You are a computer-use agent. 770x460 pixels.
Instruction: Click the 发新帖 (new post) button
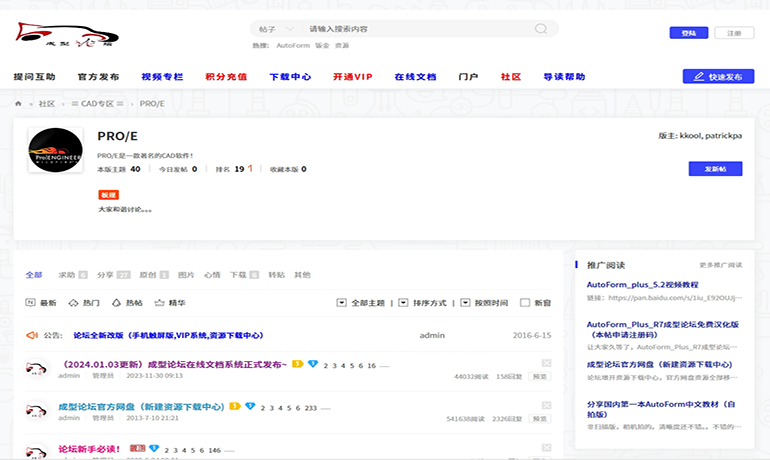click(715, 169)
